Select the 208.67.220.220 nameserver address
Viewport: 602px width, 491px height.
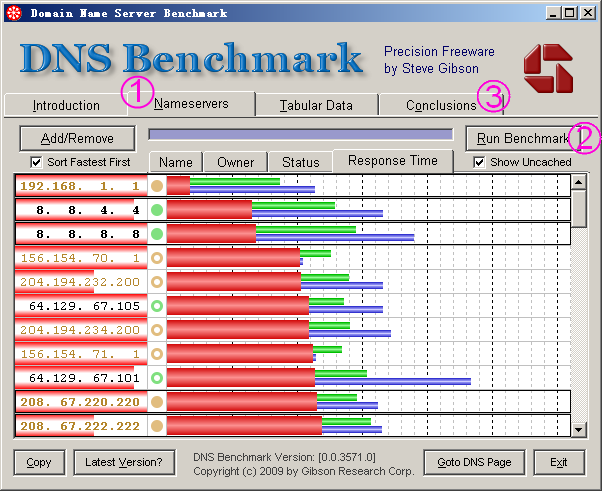(x=81, y=402)
